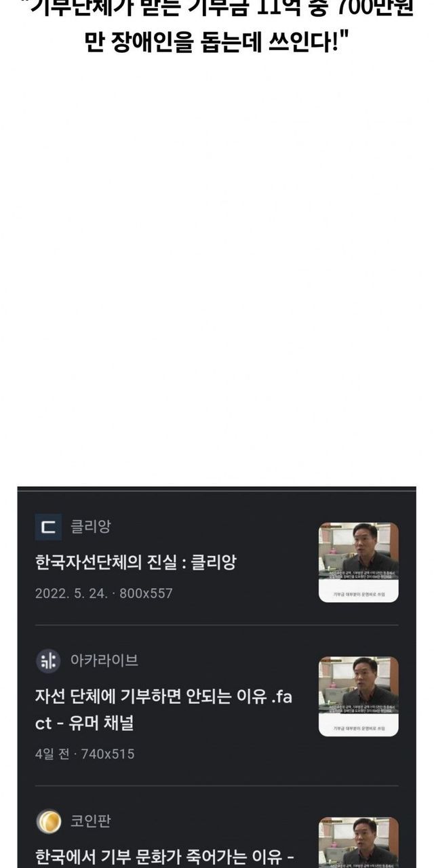Click the 4일 전 timestamp
The width and height of the screenshot is (434, 868).
[x=52, y=753]
